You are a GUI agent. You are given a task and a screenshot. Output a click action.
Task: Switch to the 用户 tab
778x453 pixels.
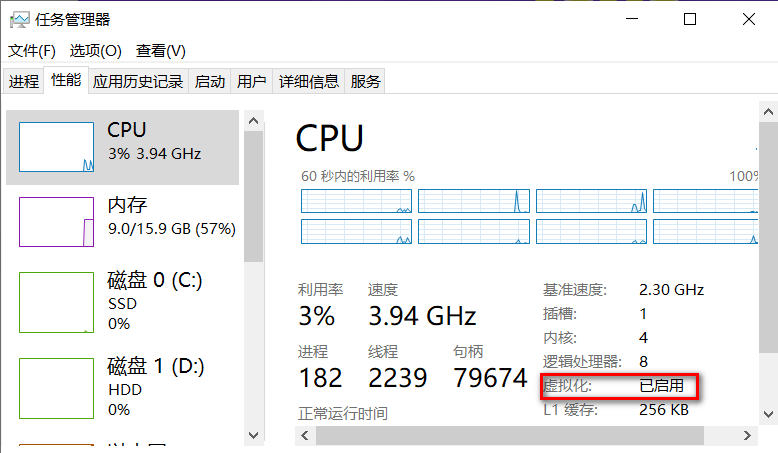click(x=252, y=81)
